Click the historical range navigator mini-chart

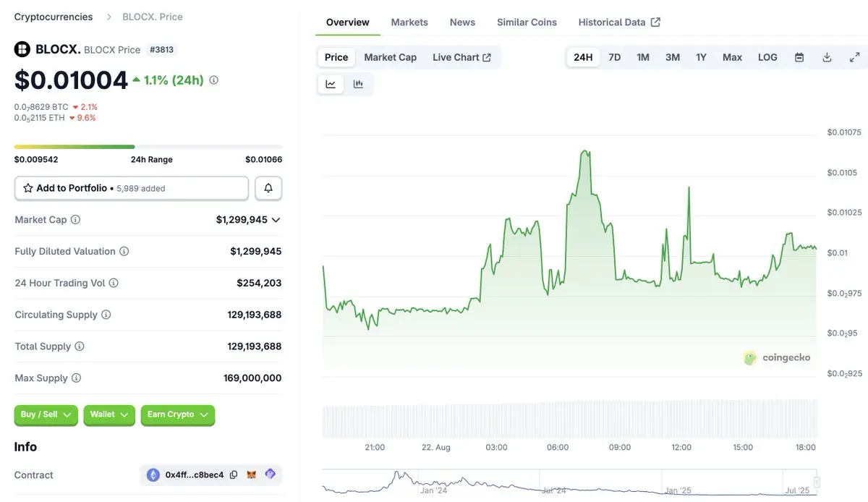click(x=569, y=482)
